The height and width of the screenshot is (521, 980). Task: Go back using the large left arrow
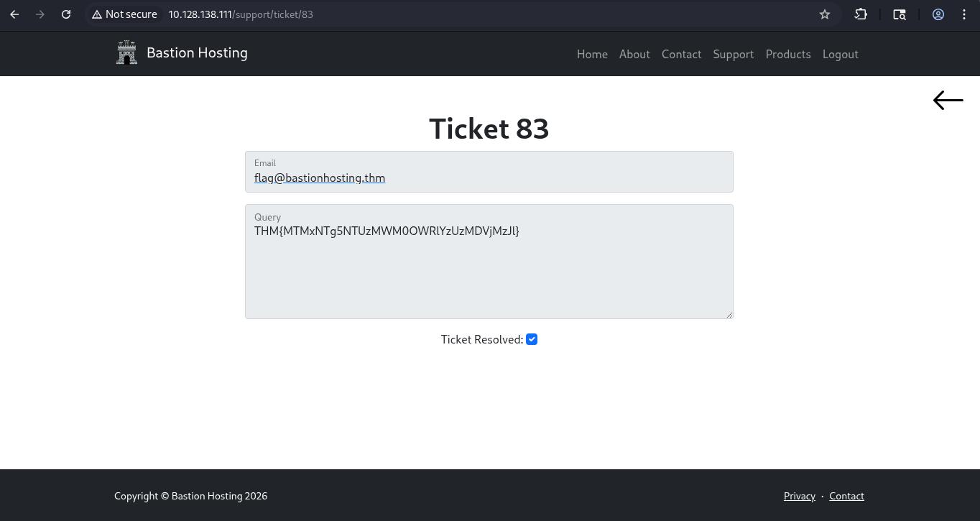point(948,101)
